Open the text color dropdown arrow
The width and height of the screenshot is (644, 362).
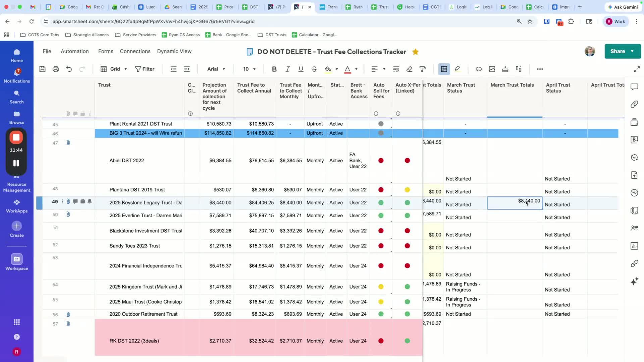click(356, 69)
